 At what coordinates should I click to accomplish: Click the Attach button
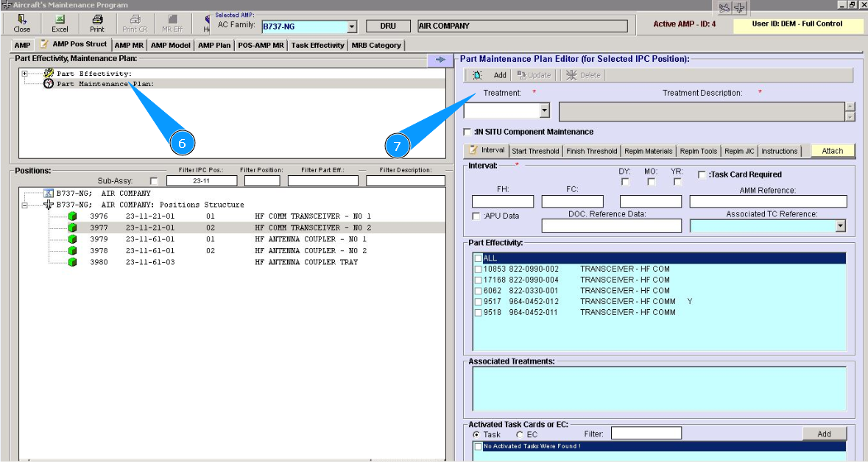pos(832,151)
